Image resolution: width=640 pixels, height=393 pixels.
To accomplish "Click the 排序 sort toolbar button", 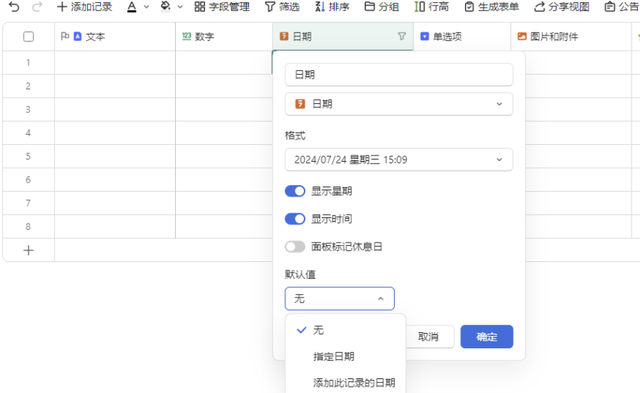I will coord(332,7).
